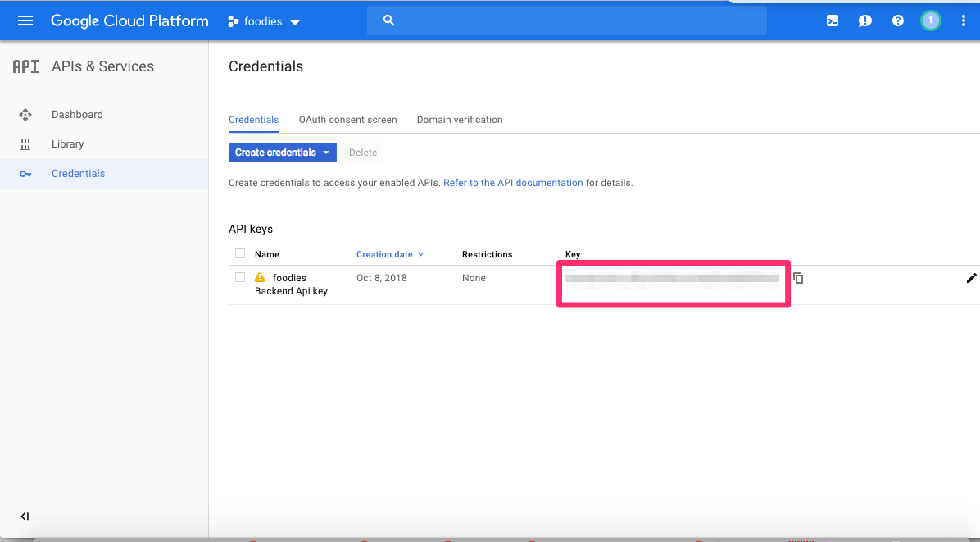Open the help question mark icon
The image size is (980, 542).
898,20
